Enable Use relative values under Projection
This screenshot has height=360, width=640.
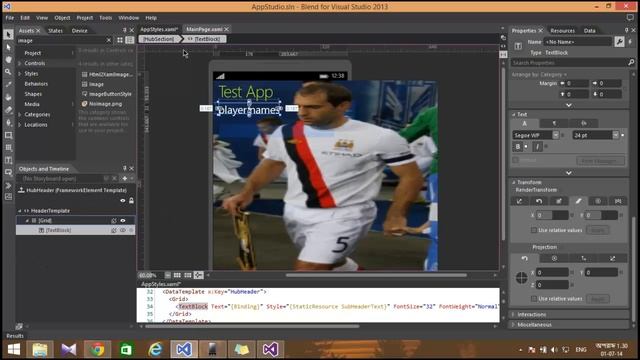(x=533, y=299)
